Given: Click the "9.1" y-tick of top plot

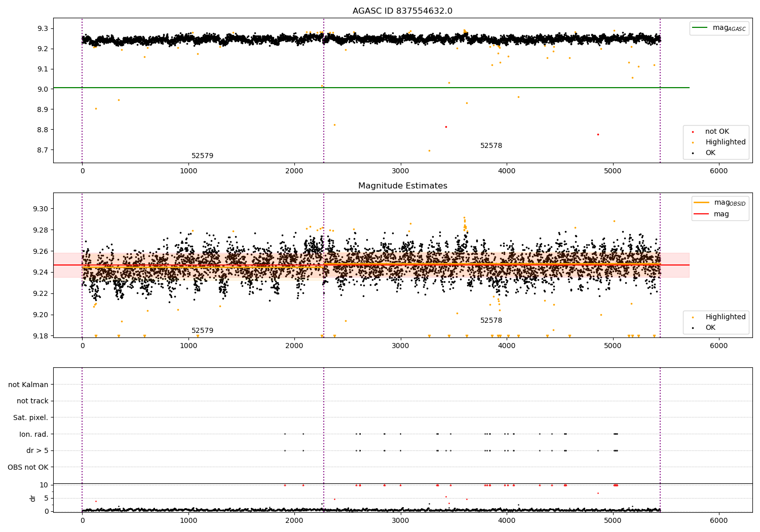Looking at the screenshot, I should (43, 69).
